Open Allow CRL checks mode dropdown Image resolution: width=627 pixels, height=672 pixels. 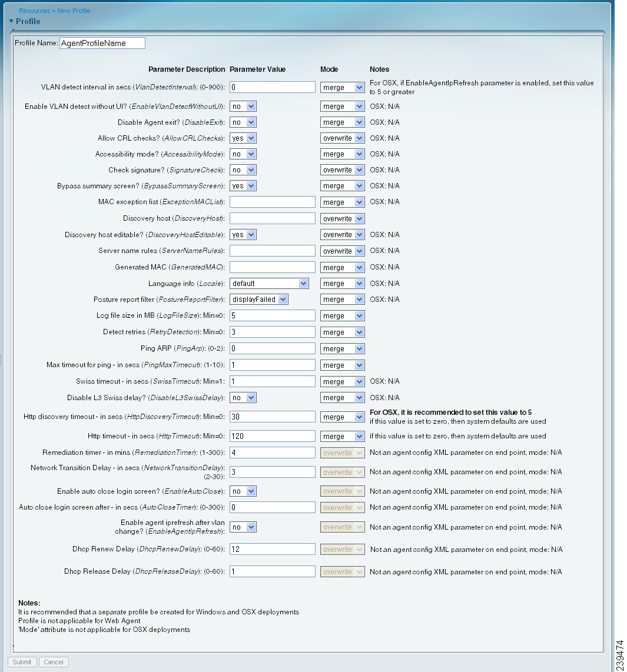(x=342, y=138)
